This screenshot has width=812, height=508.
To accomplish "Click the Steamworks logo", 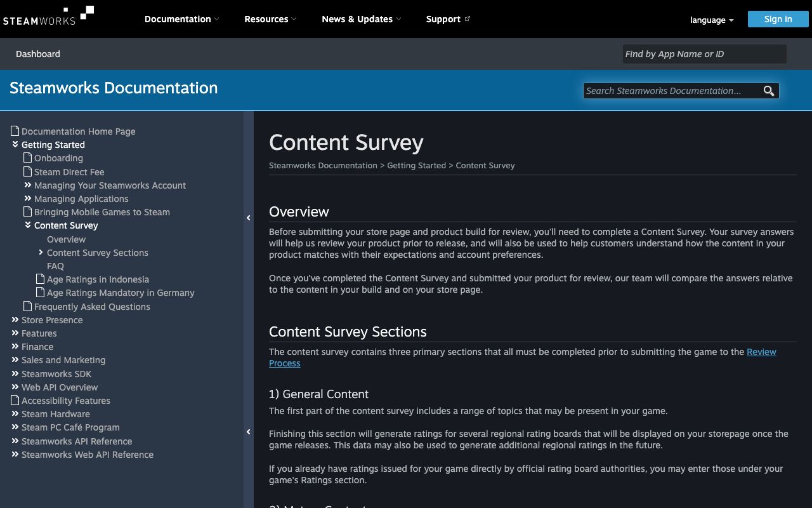I will 48,15.
